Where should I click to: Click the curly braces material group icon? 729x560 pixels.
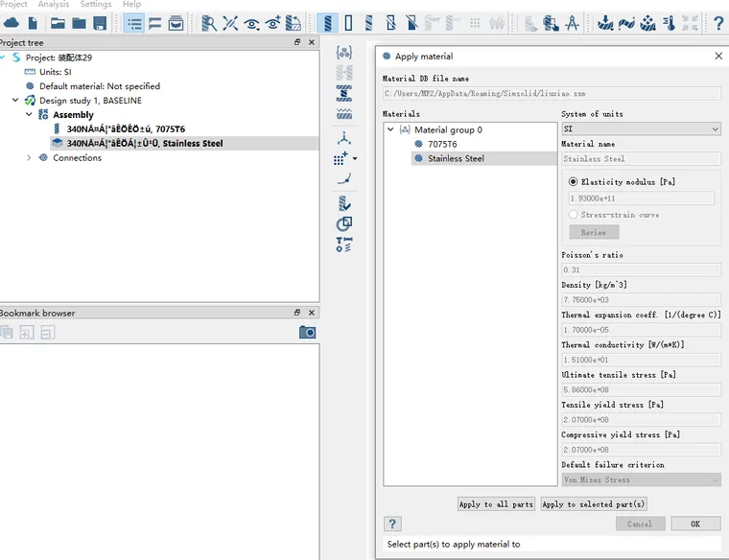[x=344, y=52]
